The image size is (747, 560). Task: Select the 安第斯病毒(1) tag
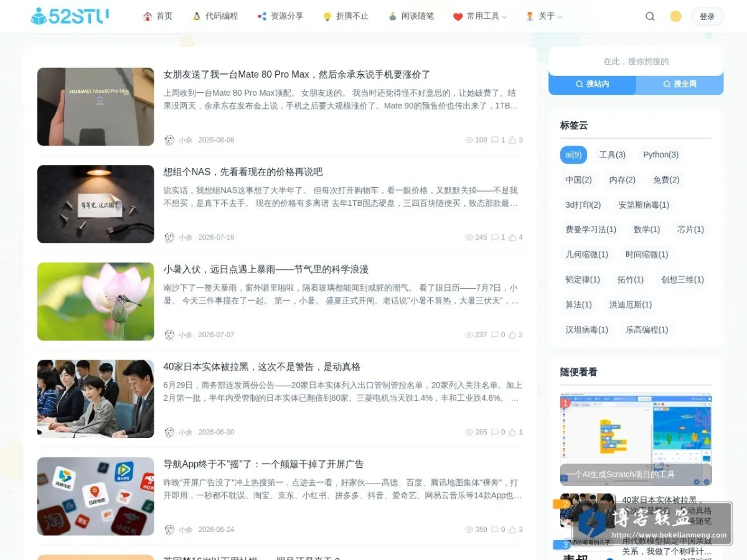tap(644, 205)
